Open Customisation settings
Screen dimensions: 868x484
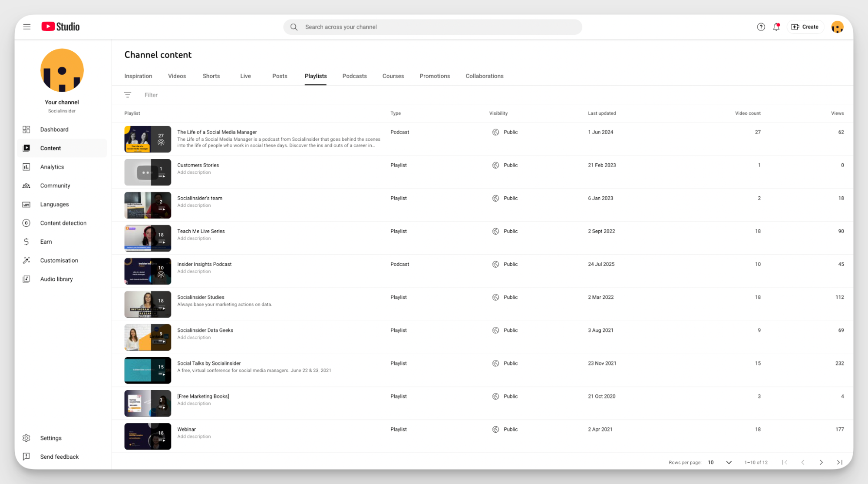pos(59,260)
